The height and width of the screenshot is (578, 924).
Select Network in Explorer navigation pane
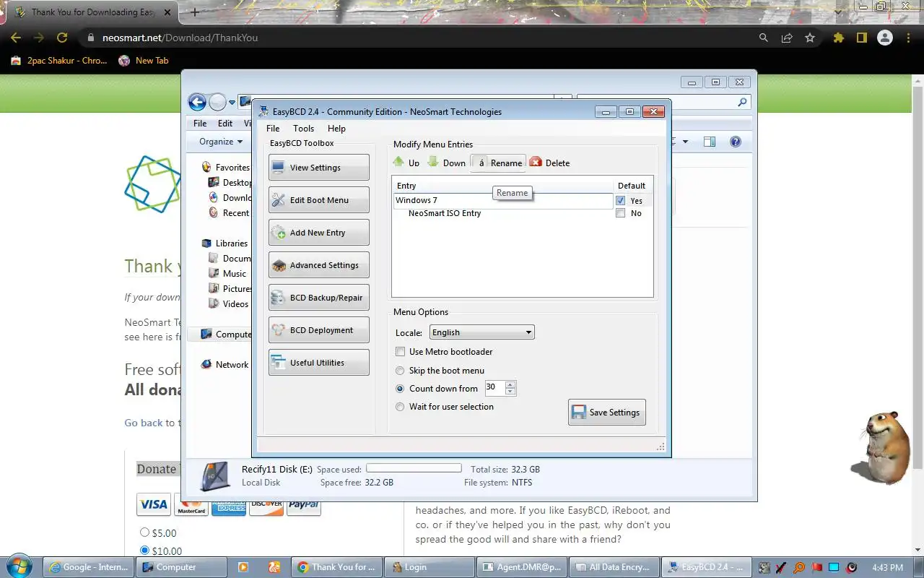(232, 365)
